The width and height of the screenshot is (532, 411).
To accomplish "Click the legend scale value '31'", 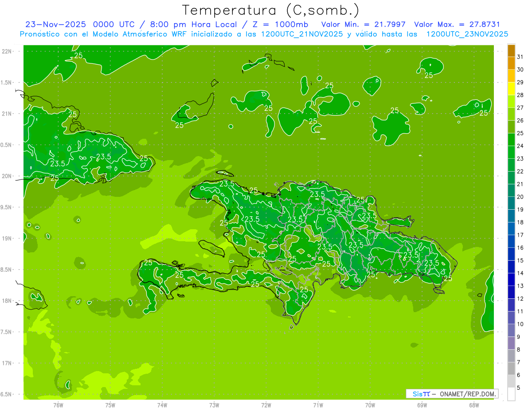I will click(520, 57).
